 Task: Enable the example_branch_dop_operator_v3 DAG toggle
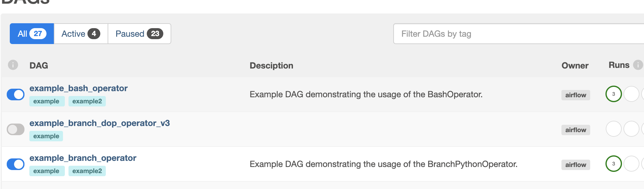(16, 129)
